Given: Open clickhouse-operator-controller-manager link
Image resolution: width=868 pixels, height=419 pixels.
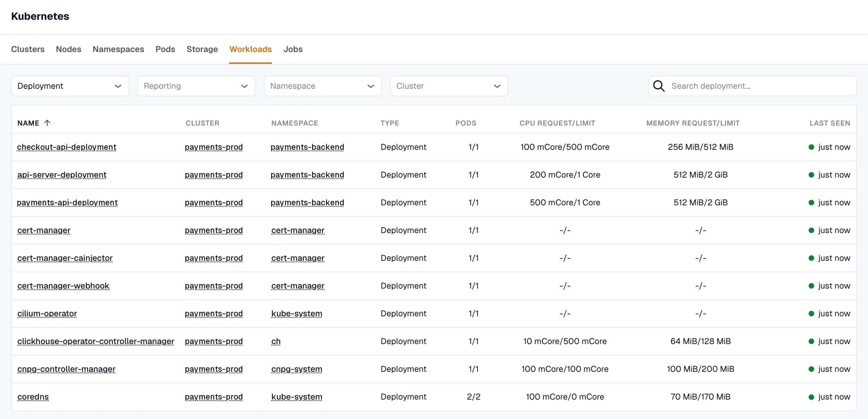Looking at the screenshot, I should [x=96, y=341].
